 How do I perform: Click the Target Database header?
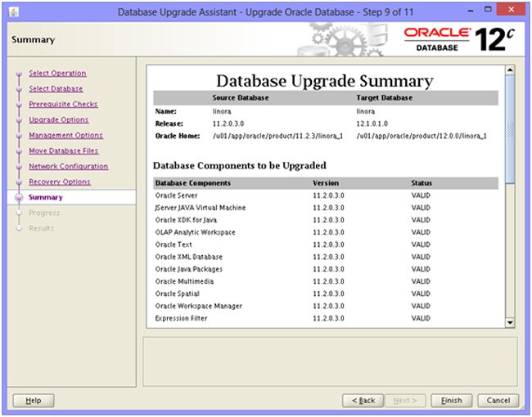(x=385, y=97)
